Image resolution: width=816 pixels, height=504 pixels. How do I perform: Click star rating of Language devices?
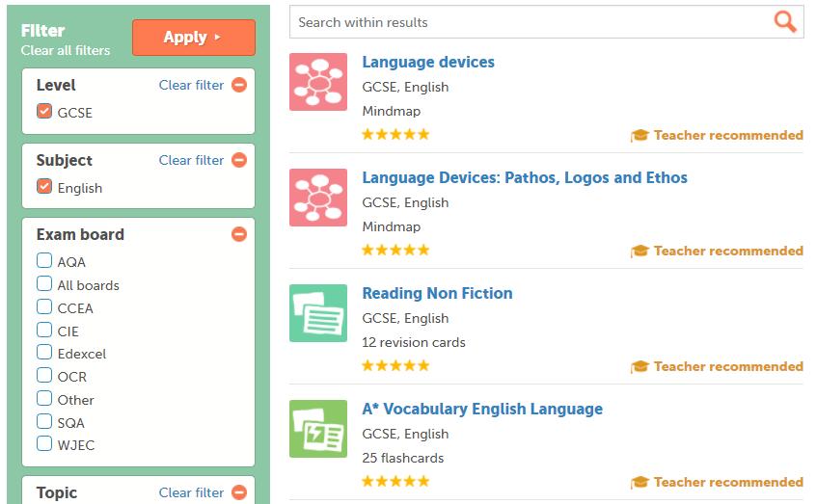[x=395, y=135]
